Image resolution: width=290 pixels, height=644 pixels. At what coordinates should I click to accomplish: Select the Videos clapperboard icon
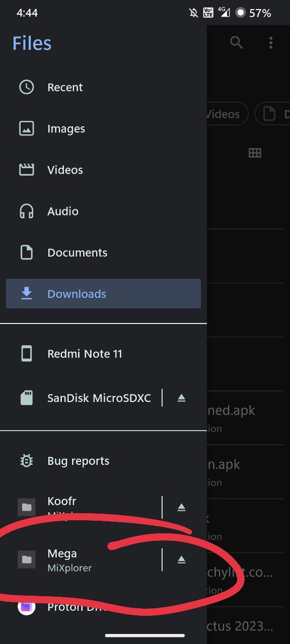[26, 170]
